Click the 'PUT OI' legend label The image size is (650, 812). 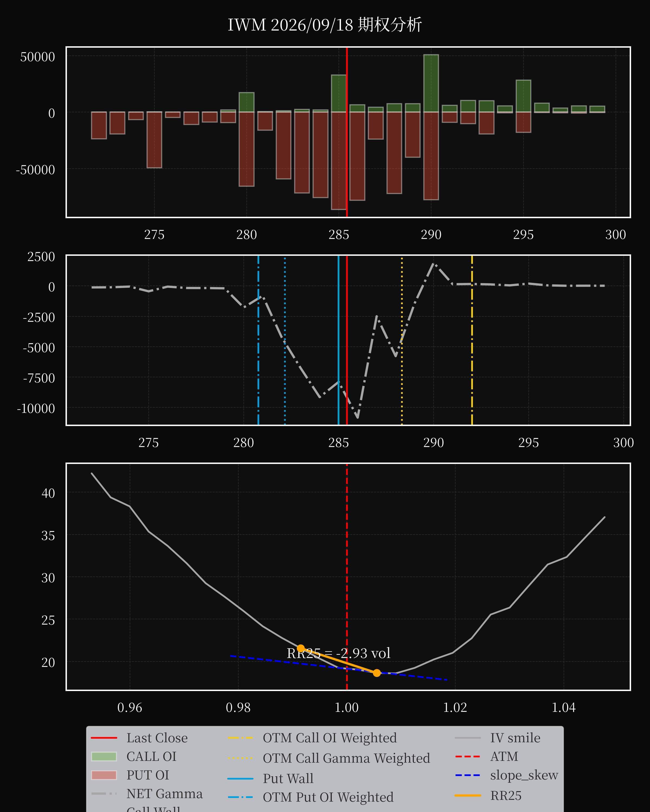tap(148, 775)
